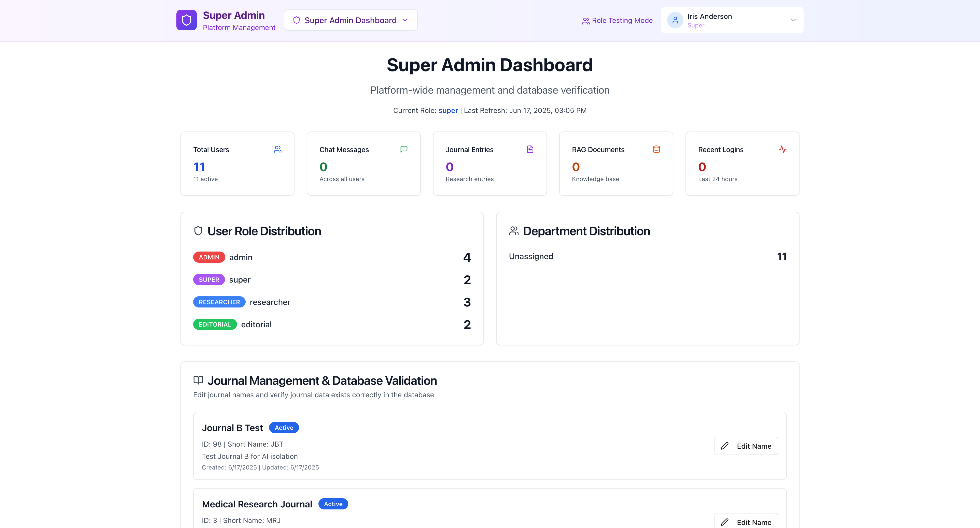Viewport: 980px width, 528px height.
Task: Click Active badge on Journal B Test
Action: coord(284,428)
